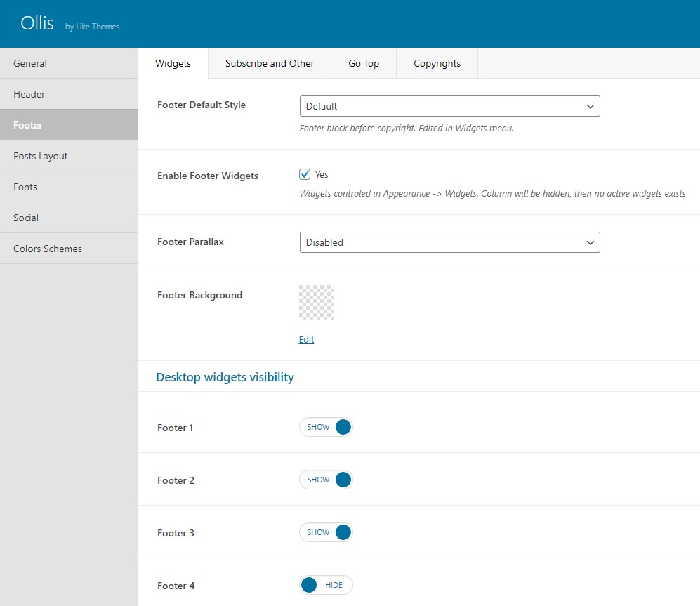Click the Footer 1 label

(175, 428)
